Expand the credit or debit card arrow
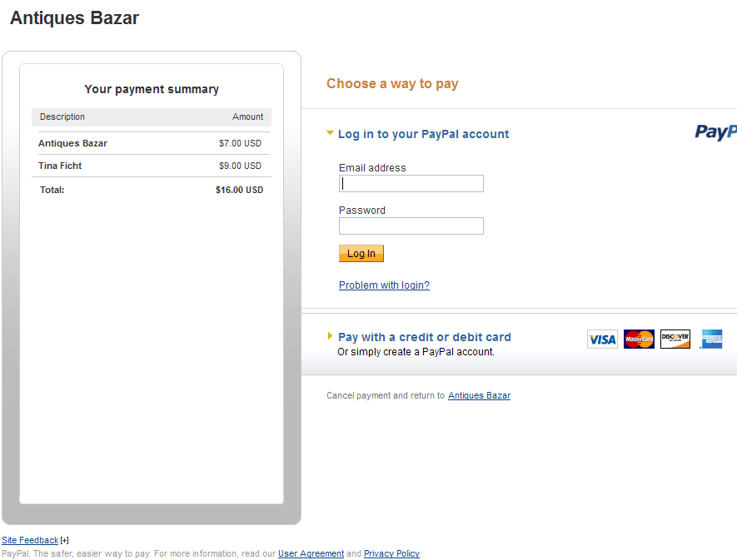 (331, 336)
